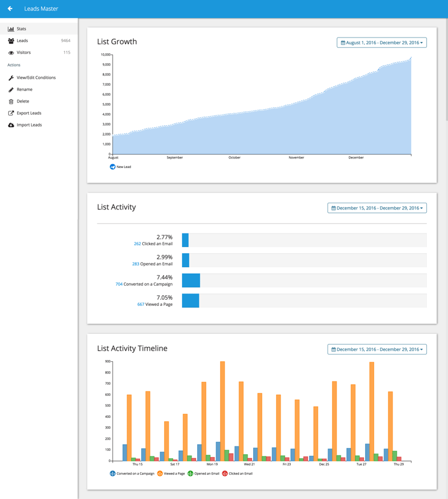Click the Leads count 9464
This screenshot has width=448, height=499.
pyautogui.click(x=66, y=41)
